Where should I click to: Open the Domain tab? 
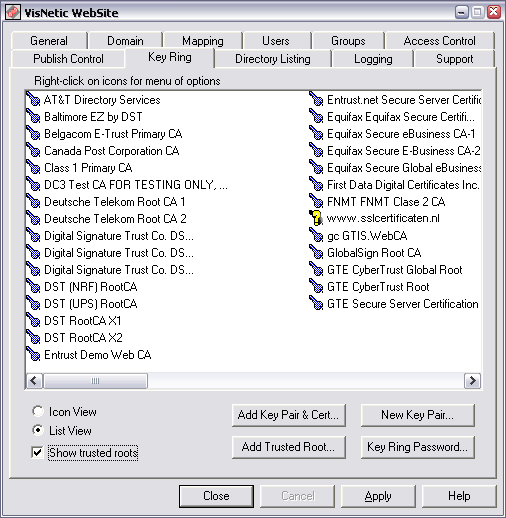tap(125, 41)
